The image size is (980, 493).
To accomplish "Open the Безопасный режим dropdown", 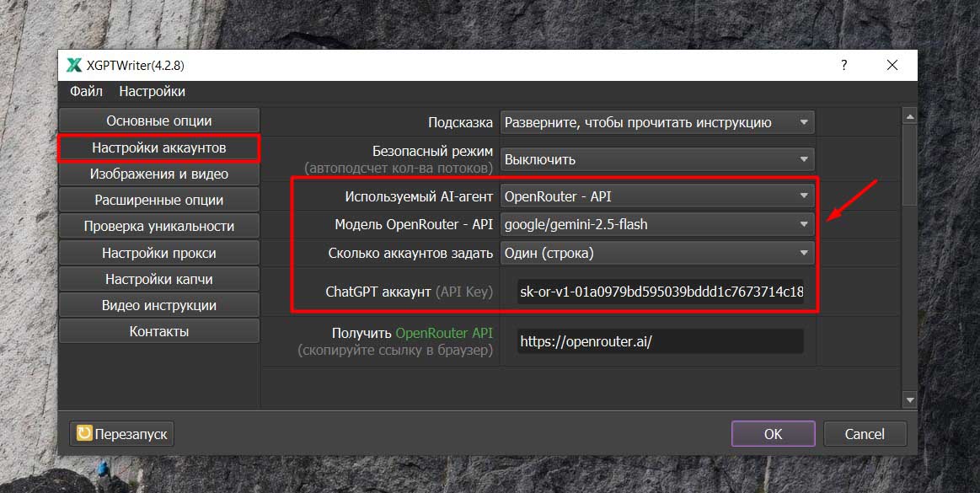I will pyautogui.click(x=657, y=158).
